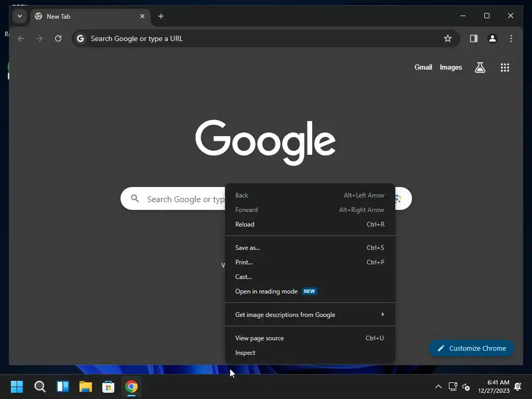Click the browser back arrow

point(21,38)
